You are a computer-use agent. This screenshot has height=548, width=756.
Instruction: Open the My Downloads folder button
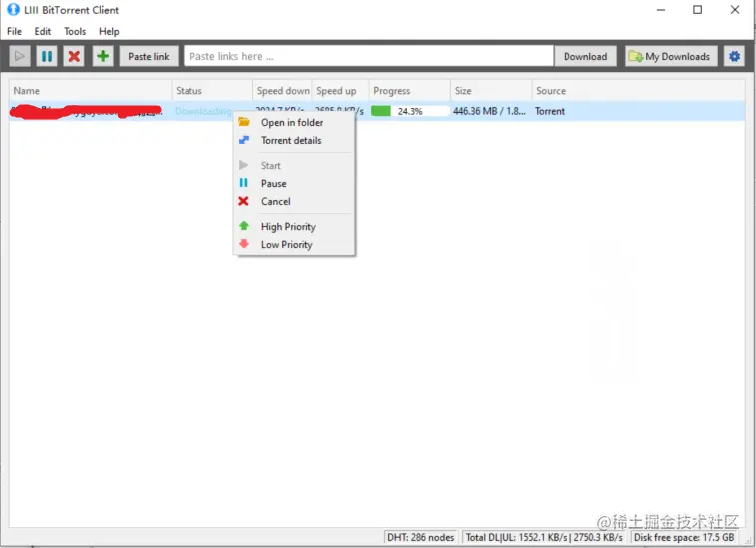point(671,57)
